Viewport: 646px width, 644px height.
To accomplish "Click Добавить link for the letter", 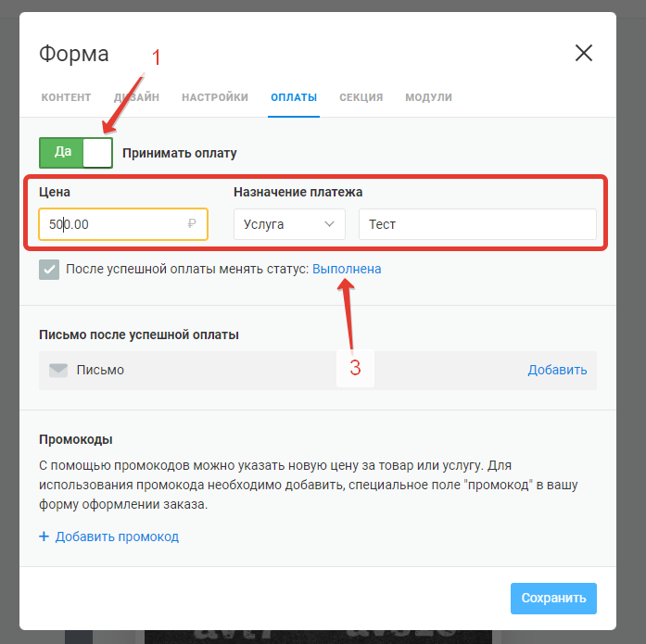I will 557,370.
